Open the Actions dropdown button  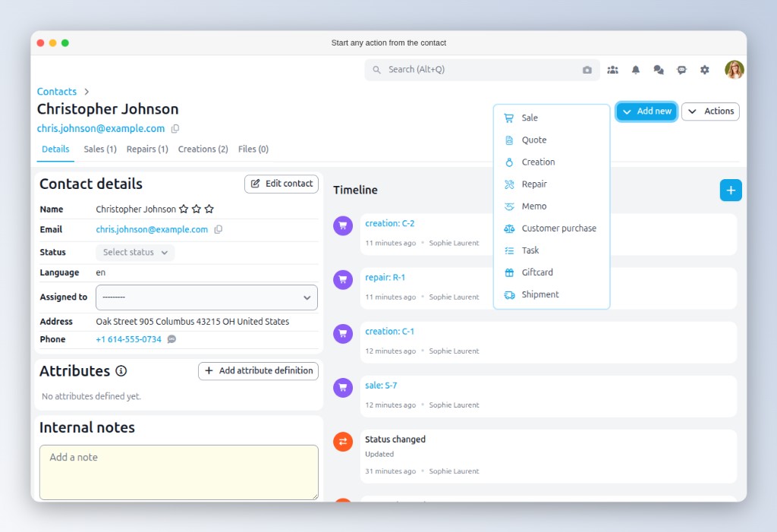710,112
